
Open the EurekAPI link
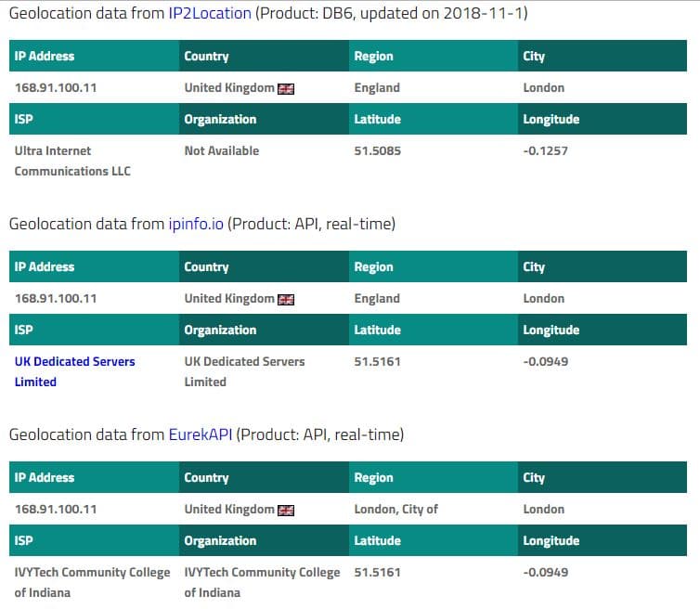pyautogui.click(x=200, y=434)
